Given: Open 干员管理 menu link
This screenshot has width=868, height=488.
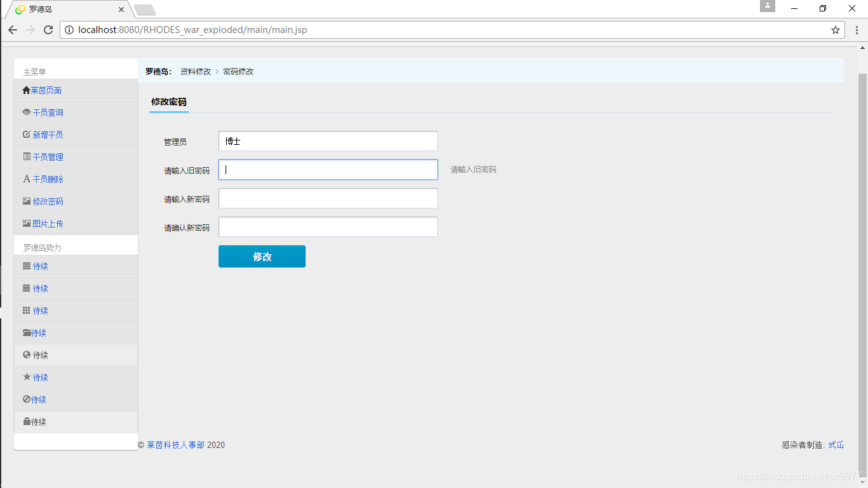Looking at the screenshot, I should click(x=48, y=157).
